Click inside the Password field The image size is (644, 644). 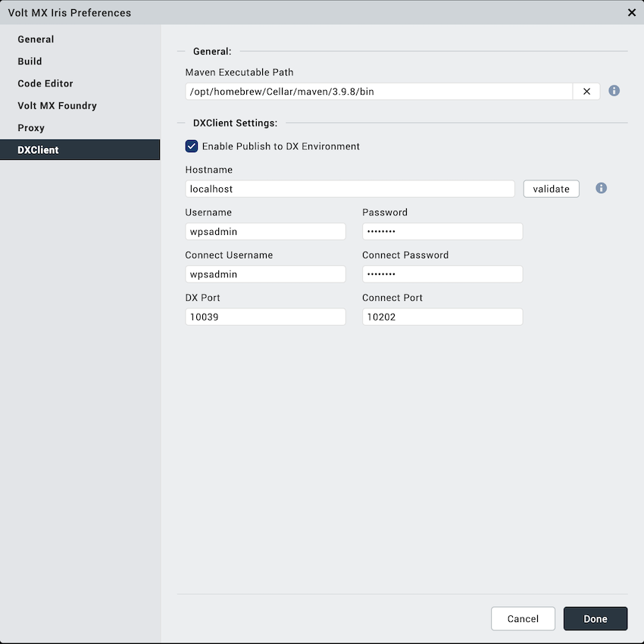442,231
